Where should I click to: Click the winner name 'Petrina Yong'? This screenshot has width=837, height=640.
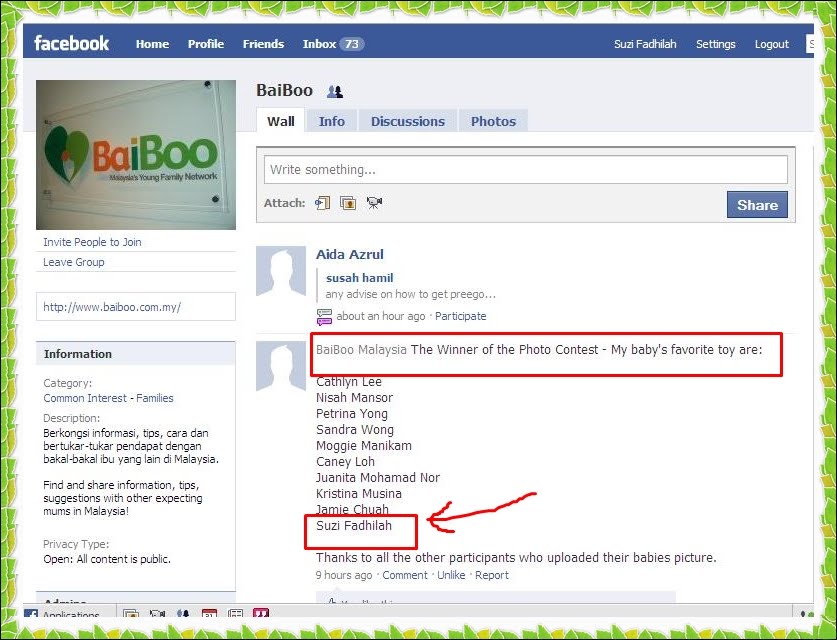point(352,414)
